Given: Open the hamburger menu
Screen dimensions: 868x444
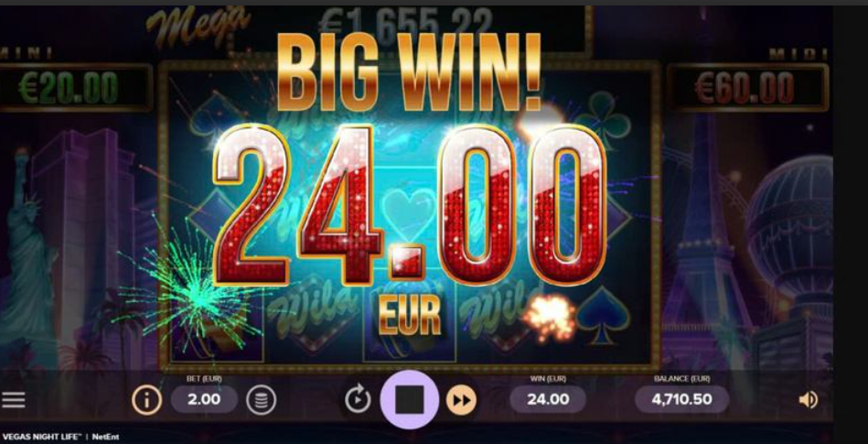Looking at the screenshot, I should click(x=14, y=400).
